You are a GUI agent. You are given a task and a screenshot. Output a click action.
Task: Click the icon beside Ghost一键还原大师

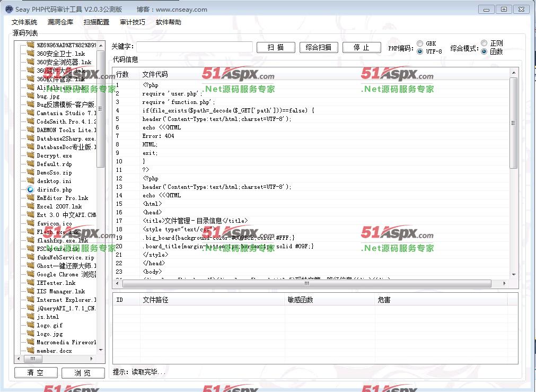pyautogui.click(x=30, y=266)
